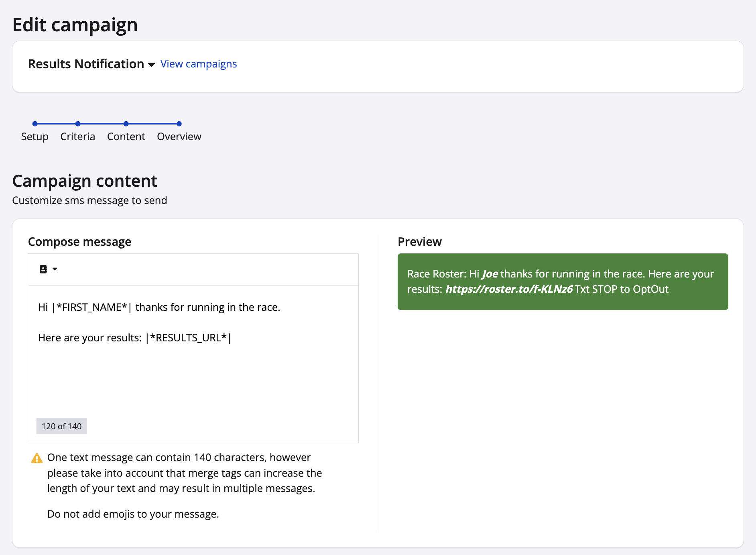This screenshot has width=756, height=555.
Task: Open the merge tag contact icon menu
Action: click(x=43, y=269)
